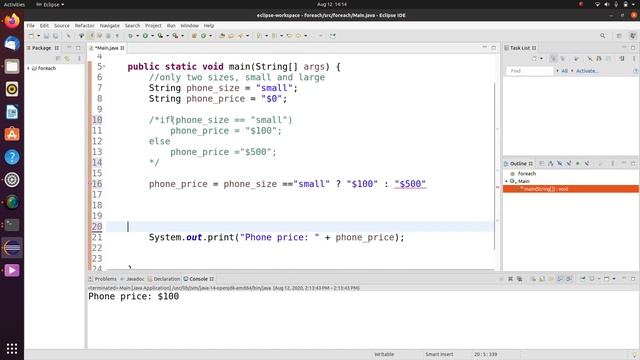
Task: Click the Debug toolbar icon
Action: point(130,36)
